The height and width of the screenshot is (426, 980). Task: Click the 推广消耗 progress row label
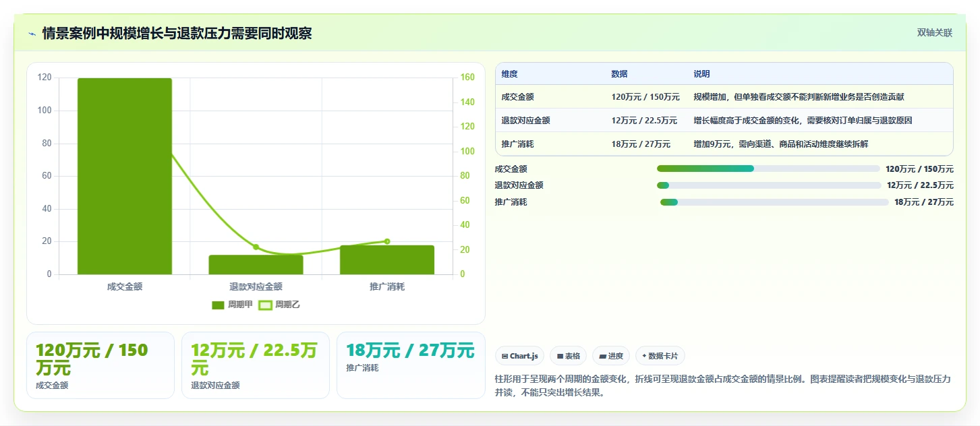[511, 202]
